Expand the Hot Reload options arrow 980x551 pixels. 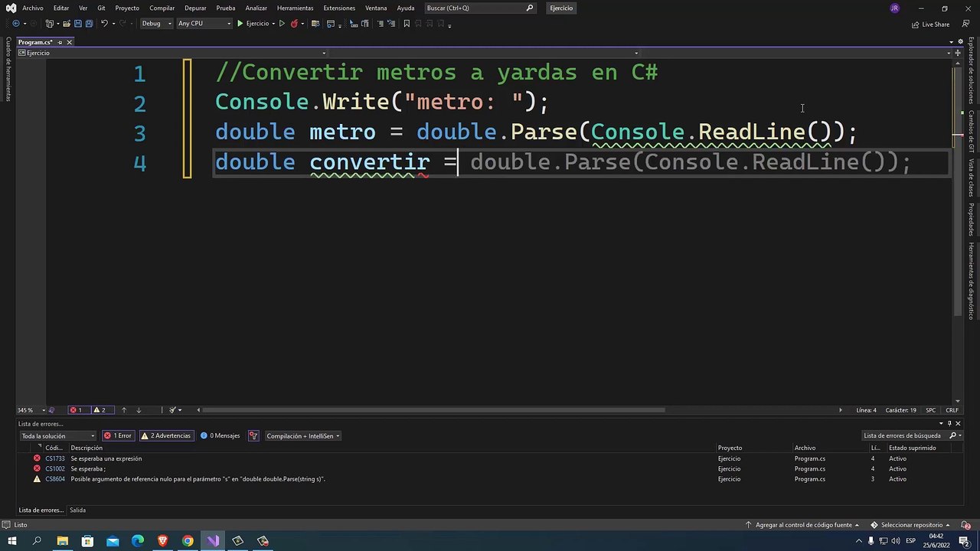coord(302,24)
